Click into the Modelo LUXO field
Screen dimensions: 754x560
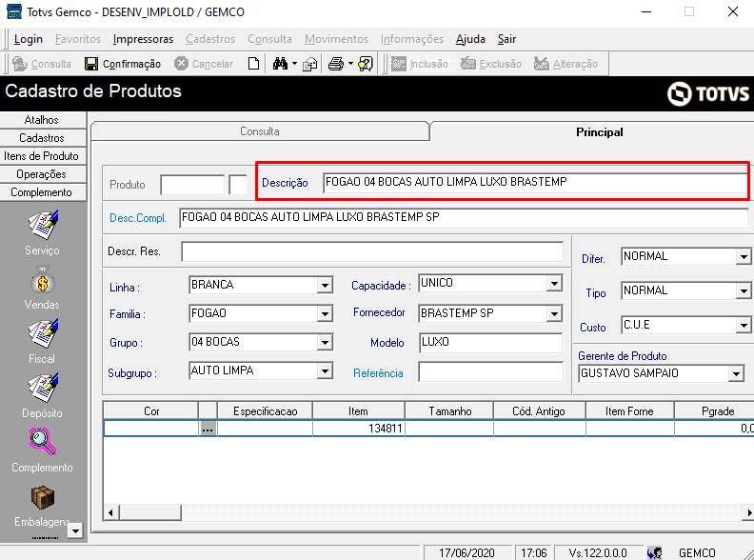click(x=490, y=343)
